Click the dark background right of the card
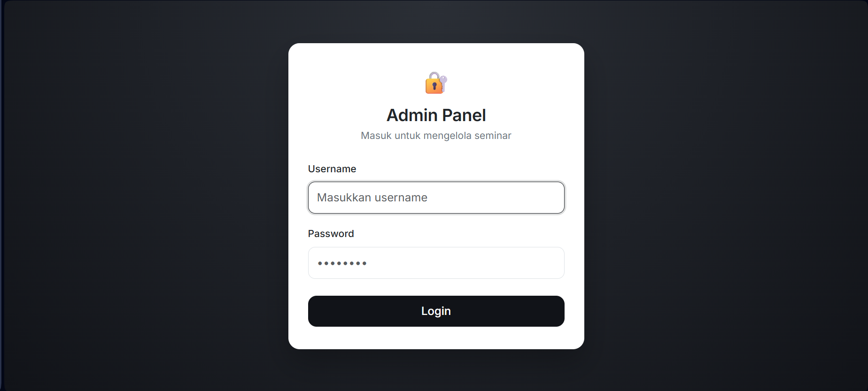Image resolution: width=868 pixels, height=391 pixels. (x=723, y=197)
